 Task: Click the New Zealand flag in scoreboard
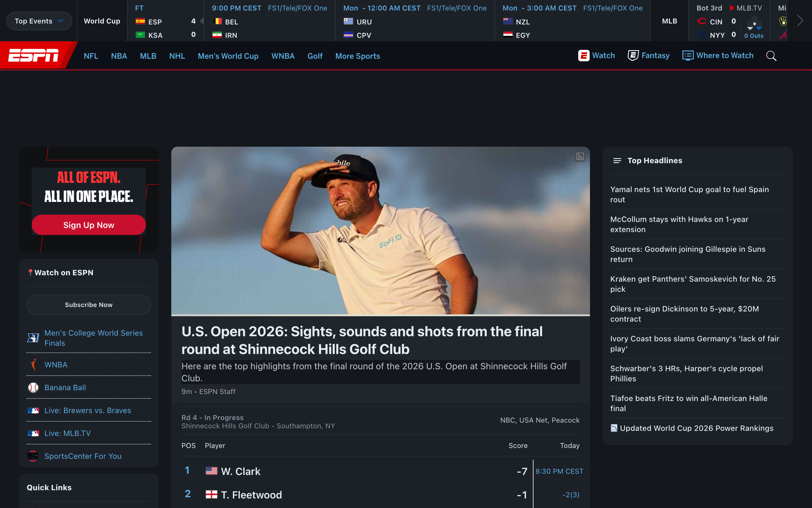[507, 22]
